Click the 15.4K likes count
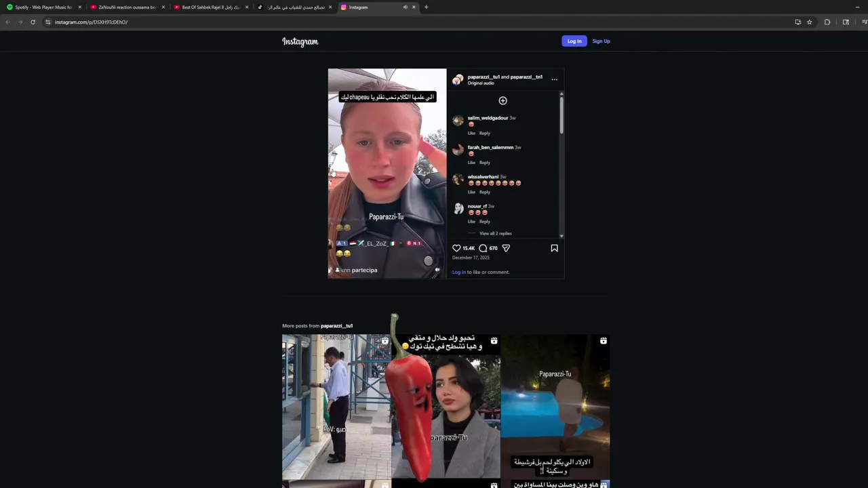The width and height of the screenshot is (868, 488). (469, 248)
